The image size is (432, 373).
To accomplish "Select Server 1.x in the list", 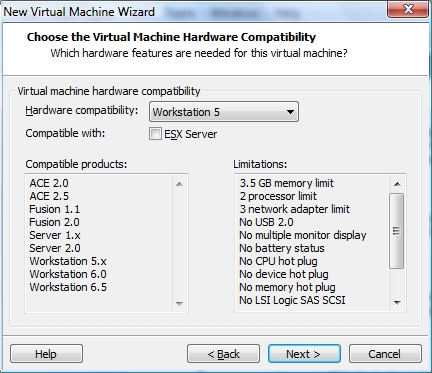I will coord(55,235).
